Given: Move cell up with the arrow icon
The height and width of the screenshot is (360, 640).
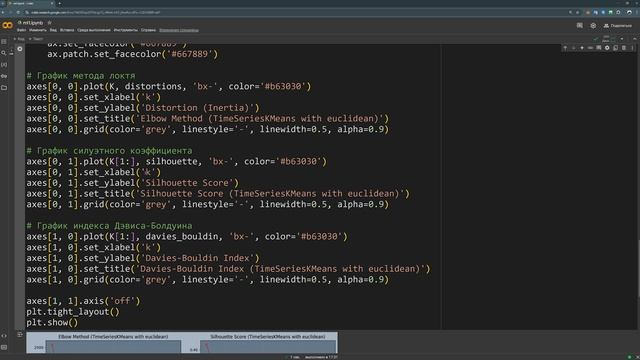Looking at the screenshot, I should [565, 48].
